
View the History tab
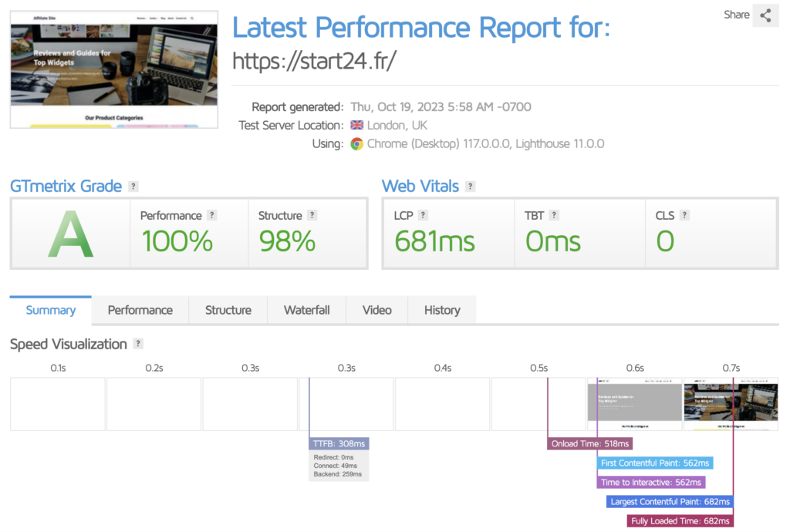(441, 310)
